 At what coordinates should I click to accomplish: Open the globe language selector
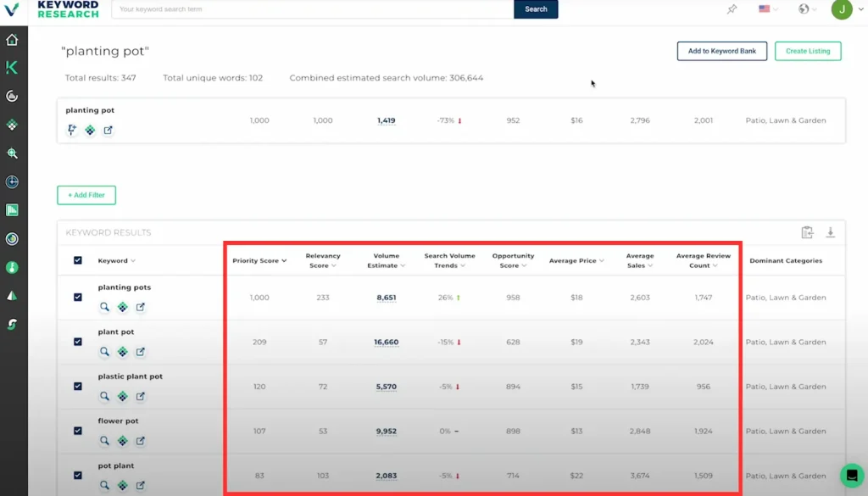tap(807, 8)
